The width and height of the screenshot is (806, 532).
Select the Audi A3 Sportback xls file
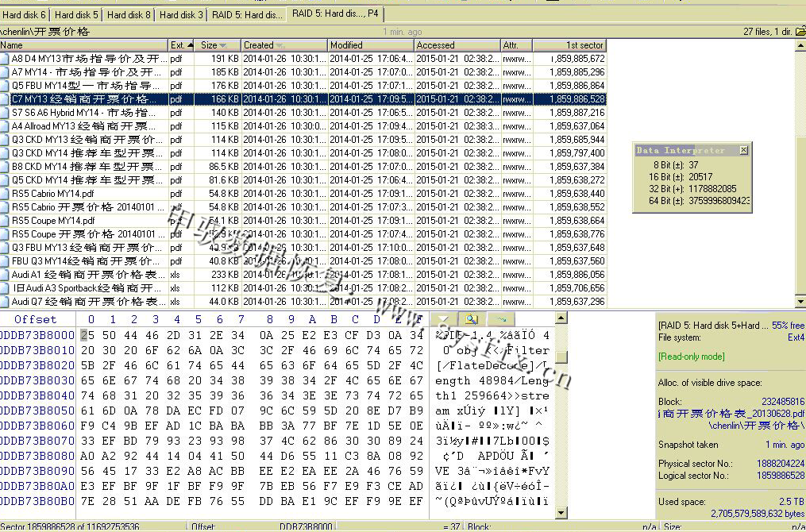point(303,288)
